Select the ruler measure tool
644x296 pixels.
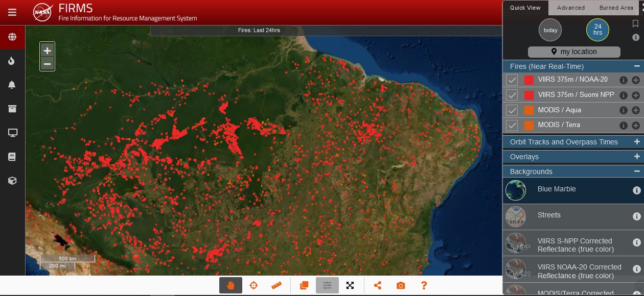277,285
